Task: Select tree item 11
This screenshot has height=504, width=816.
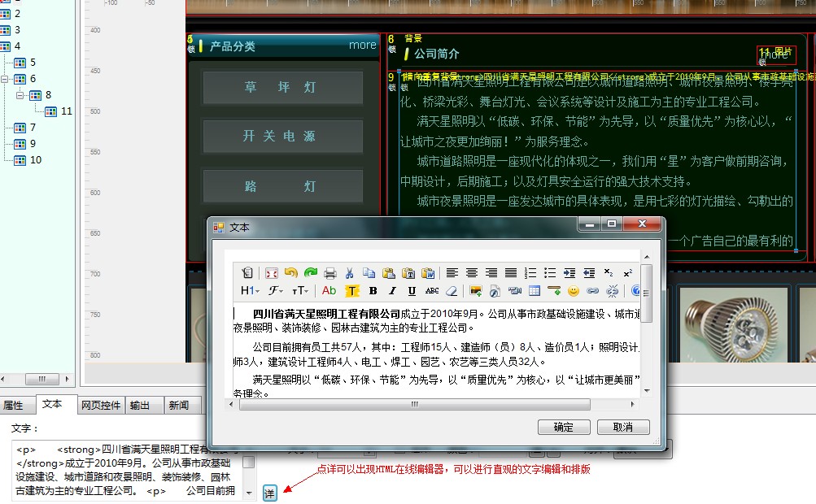Action: [66, 111]
